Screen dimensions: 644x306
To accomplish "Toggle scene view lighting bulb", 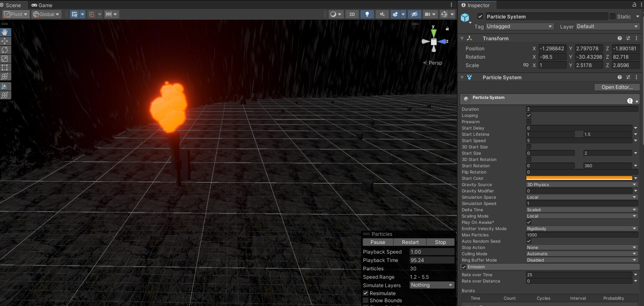I will (367, 14).
